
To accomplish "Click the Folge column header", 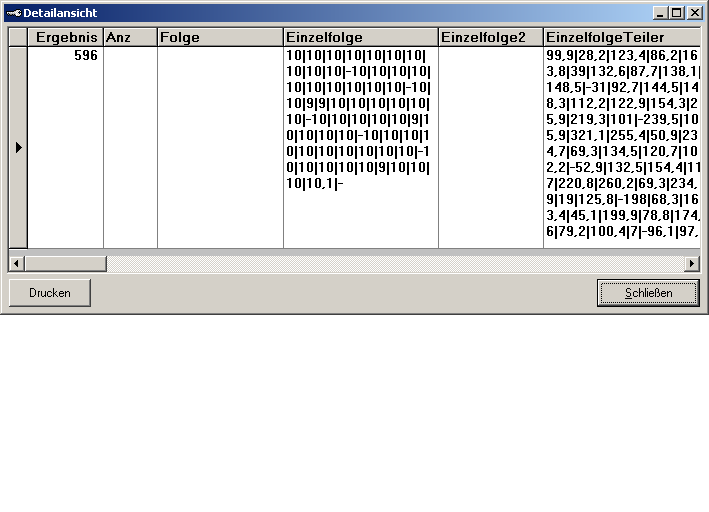I will 220,37.
